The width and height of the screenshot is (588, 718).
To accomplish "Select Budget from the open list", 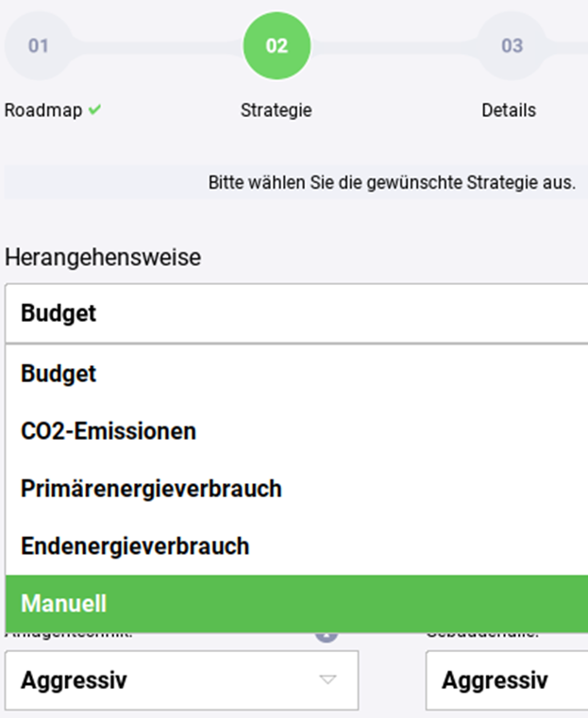I will [59, 374].
